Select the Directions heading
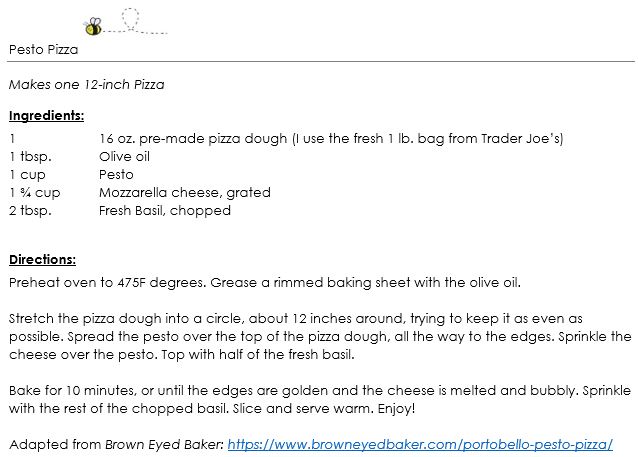Screen dimensions: 638x457 [x=44, y=260]
